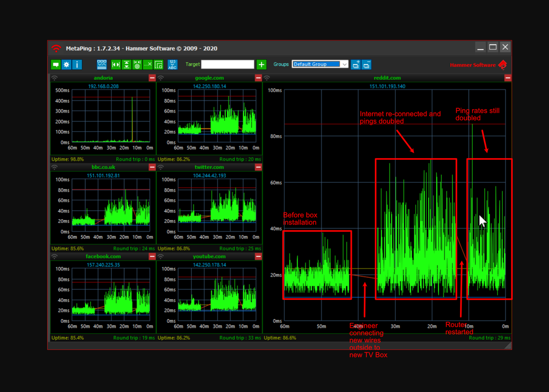Image resolution: width=549 pixels, height=392 pixels.
Task: Focus the Target input field
Action: tap(228, 64)
